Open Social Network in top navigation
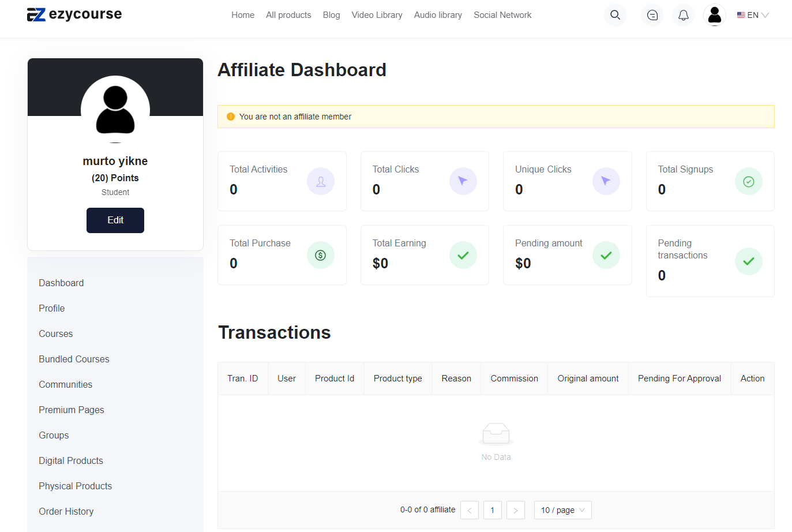Screen dimensions: 792x532 click(x=502, y=15)
